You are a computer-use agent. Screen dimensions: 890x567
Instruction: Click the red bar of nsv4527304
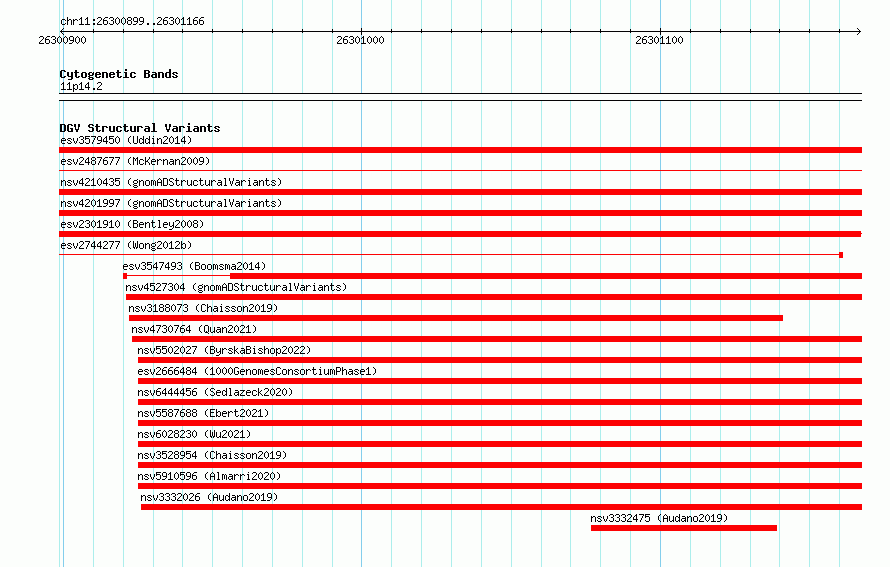point(494,297)
